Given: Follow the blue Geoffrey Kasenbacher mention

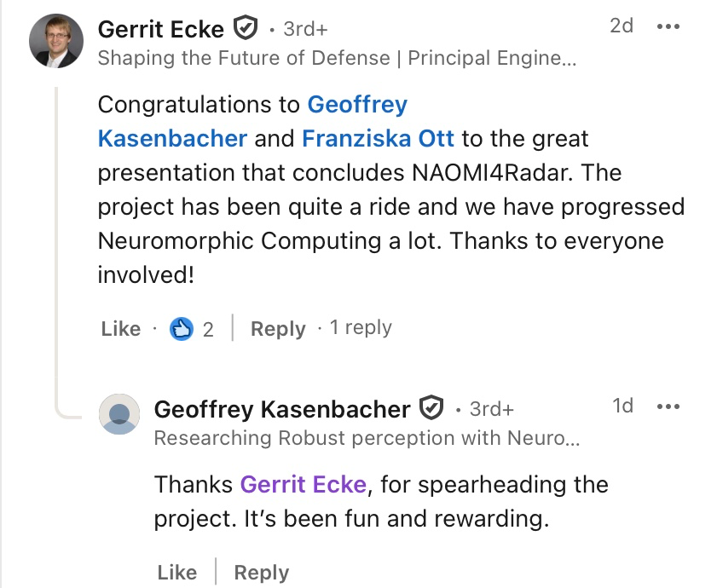Looking at the screenshot, I should click(x=172, y=138).
